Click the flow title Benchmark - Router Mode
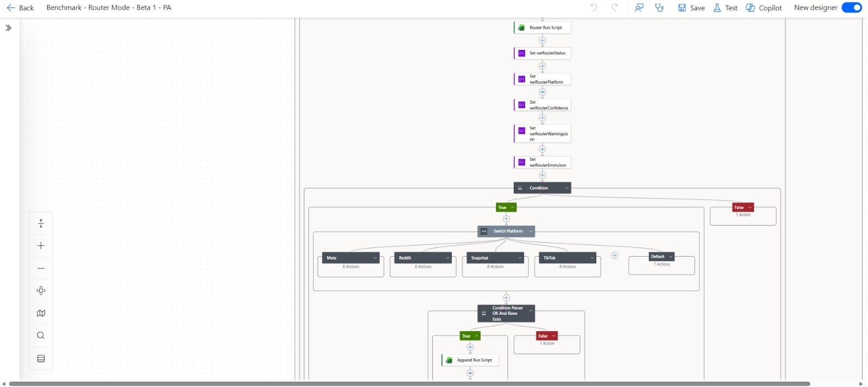868x387 pixels. point(109,8)
